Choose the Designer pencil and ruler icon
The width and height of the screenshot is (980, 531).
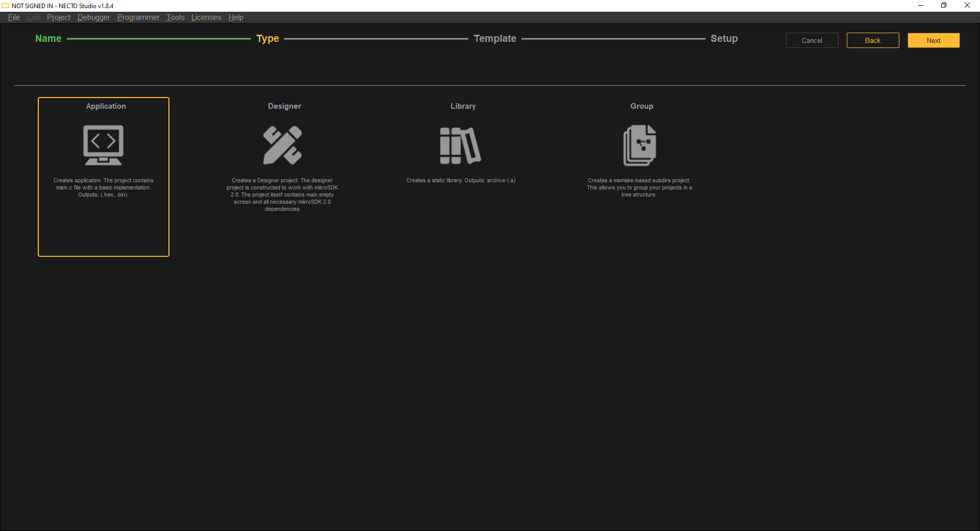pos(282,145)
